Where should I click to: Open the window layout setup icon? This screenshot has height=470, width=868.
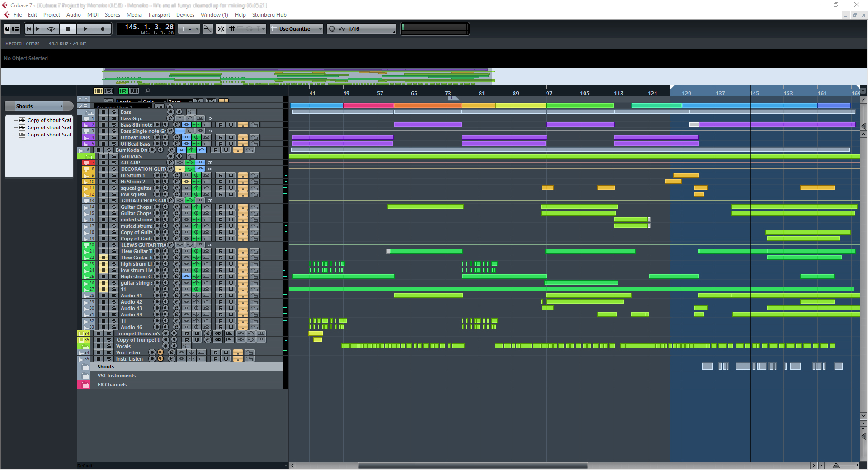tap(16, 29)
